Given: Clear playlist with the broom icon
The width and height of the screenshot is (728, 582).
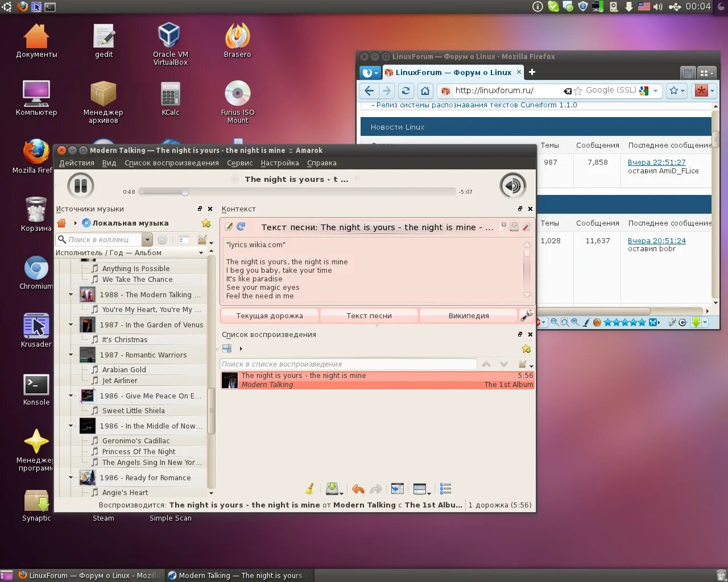Looking at the screenshot, I should click(310, 489).
